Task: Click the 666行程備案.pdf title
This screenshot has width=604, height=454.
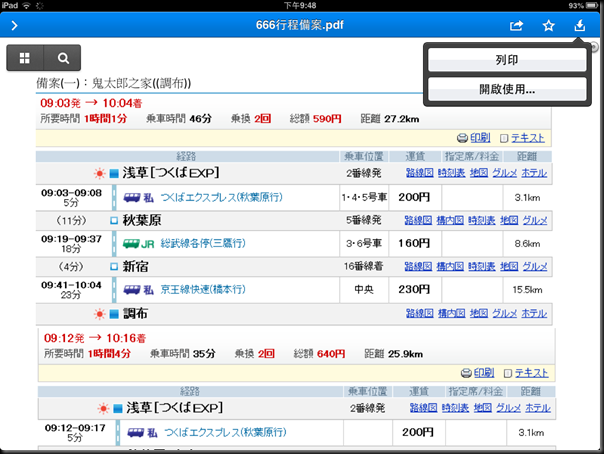Action: pyautogui.click(x=300, y=25)
